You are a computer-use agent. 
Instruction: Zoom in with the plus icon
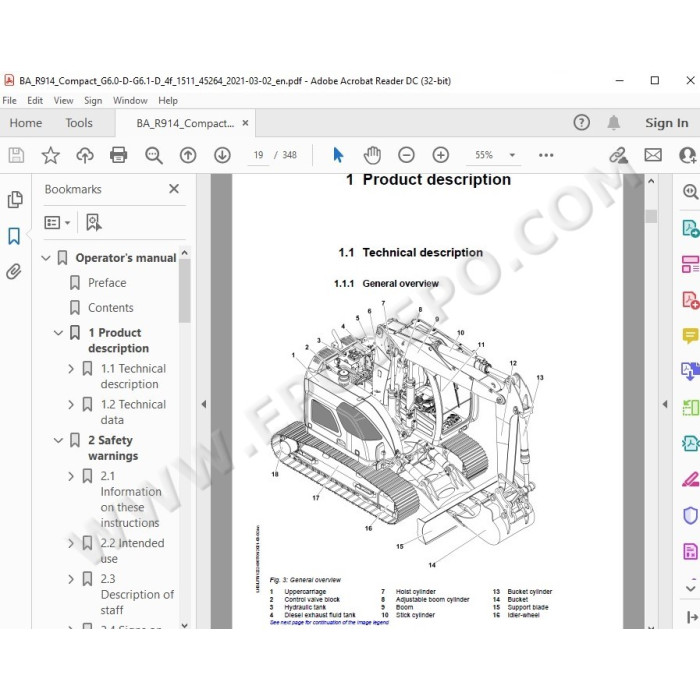pyautogui.click(x=441, y=155)
